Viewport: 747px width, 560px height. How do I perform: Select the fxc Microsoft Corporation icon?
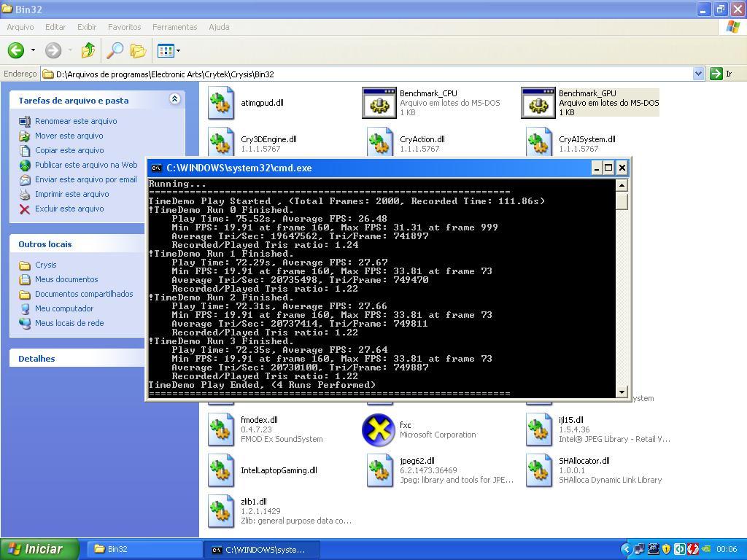pyautogui.click(x=379, y=430)
